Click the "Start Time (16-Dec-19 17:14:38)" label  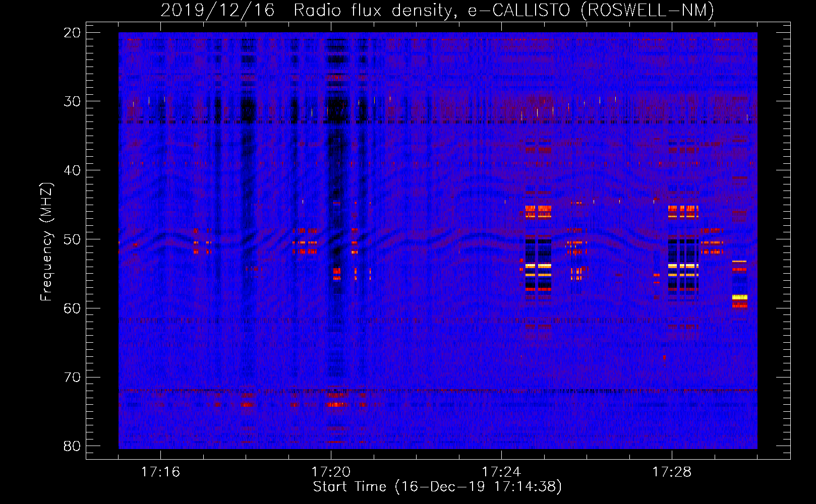pos(437,487)
